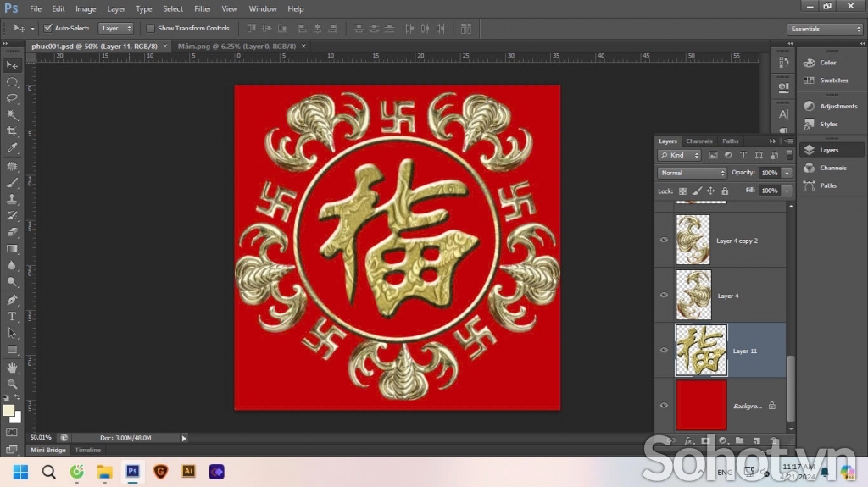
Task: Select the Brush tool
Action: coord(12,183)
